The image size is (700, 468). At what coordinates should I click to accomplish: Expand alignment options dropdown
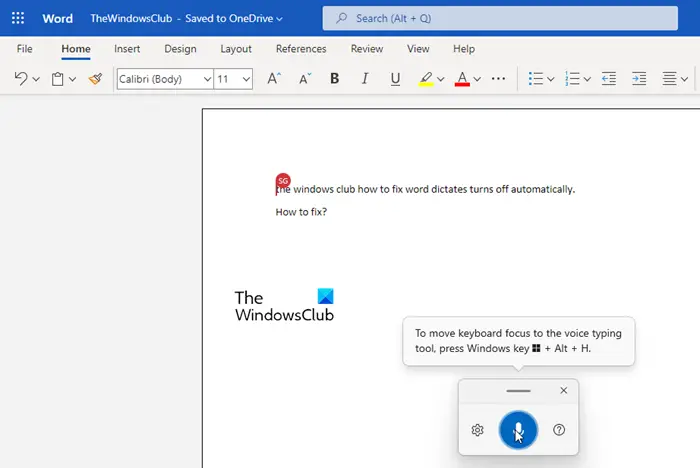pyautogui.click(x=684, y=79)
